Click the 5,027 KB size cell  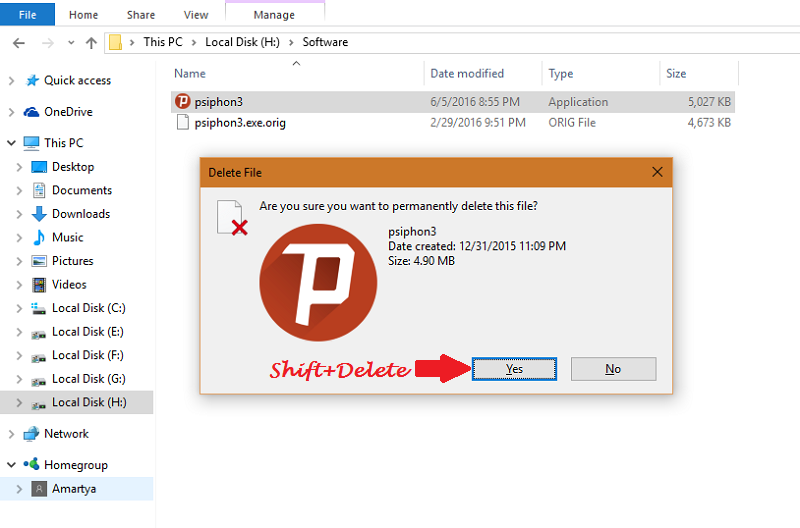click(709, 102)
